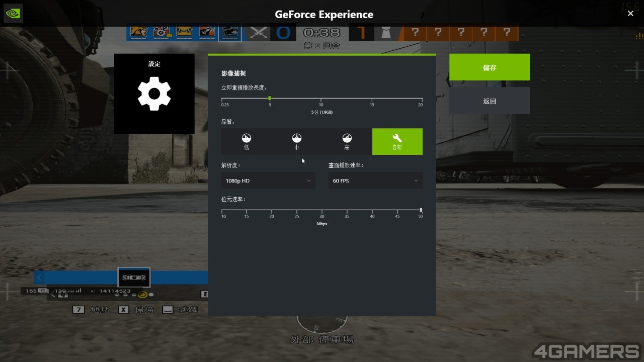Click the Mbps unit label
Viewport: 644px width, 362px height.
click(x=322, y=224)
